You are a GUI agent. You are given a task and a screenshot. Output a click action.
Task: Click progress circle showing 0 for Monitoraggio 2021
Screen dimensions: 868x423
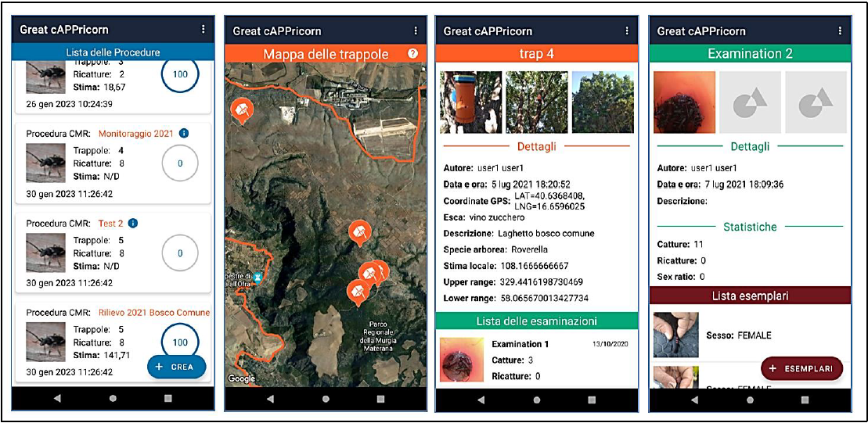coord(180,163)
